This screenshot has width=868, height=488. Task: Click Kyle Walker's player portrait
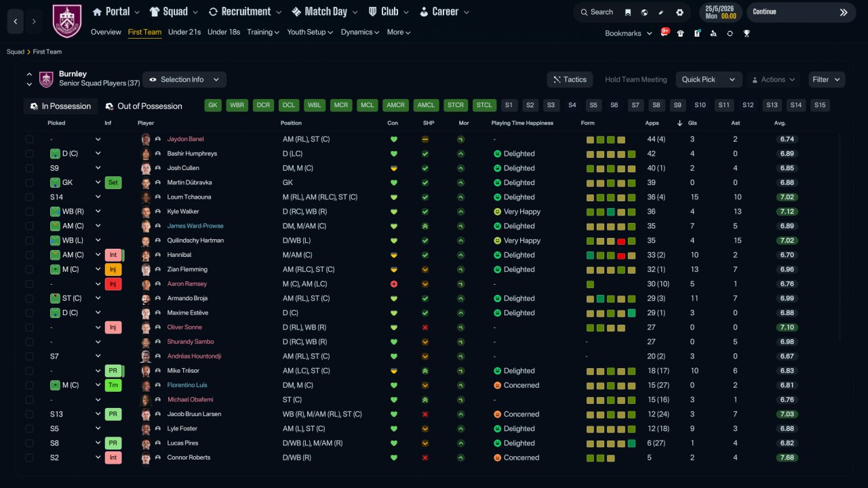[x=145, y=211]
